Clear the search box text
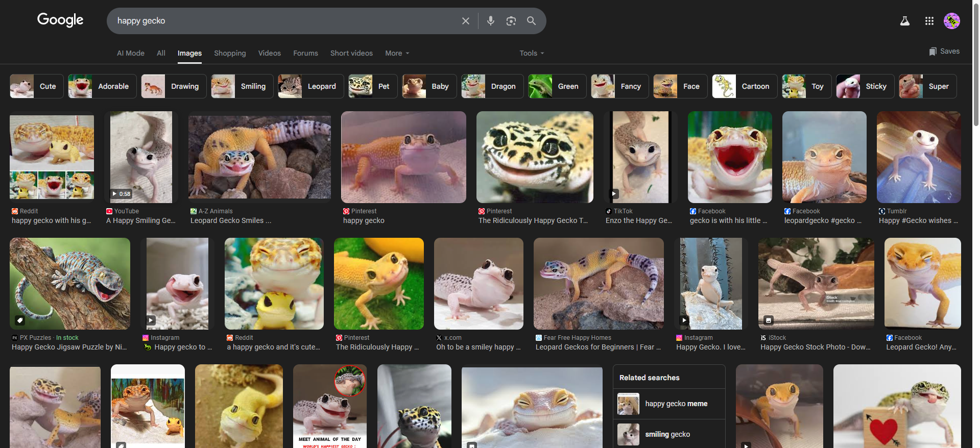The height and width of the screenshot is (448, 980). pos(465,21)
